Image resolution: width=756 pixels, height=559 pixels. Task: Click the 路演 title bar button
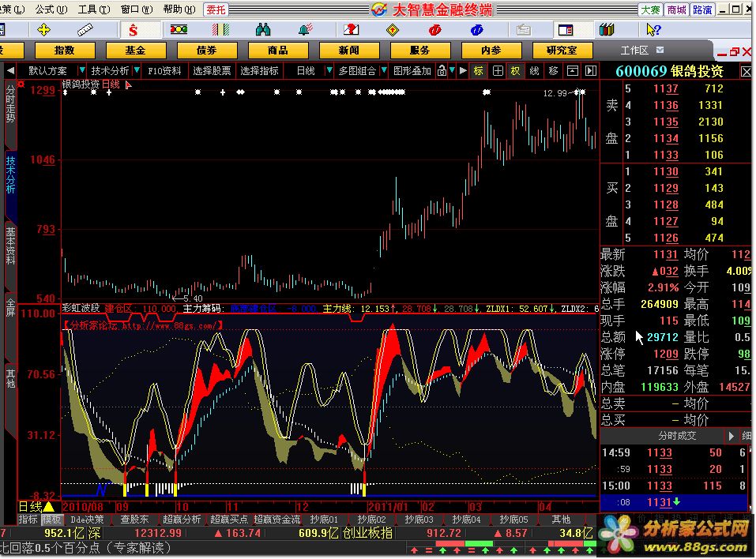pyautogui.click(x=702, y=9)
